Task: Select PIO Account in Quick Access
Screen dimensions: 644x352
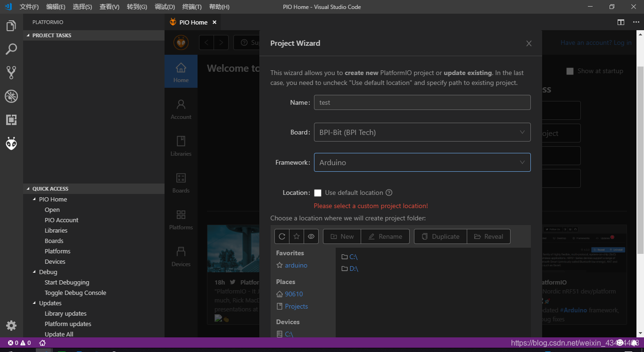Action: click(61, 220)
